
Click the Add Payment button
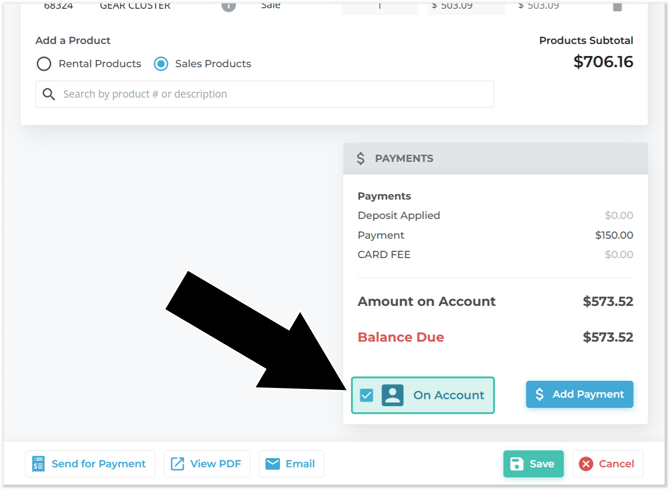pos(579,394)
